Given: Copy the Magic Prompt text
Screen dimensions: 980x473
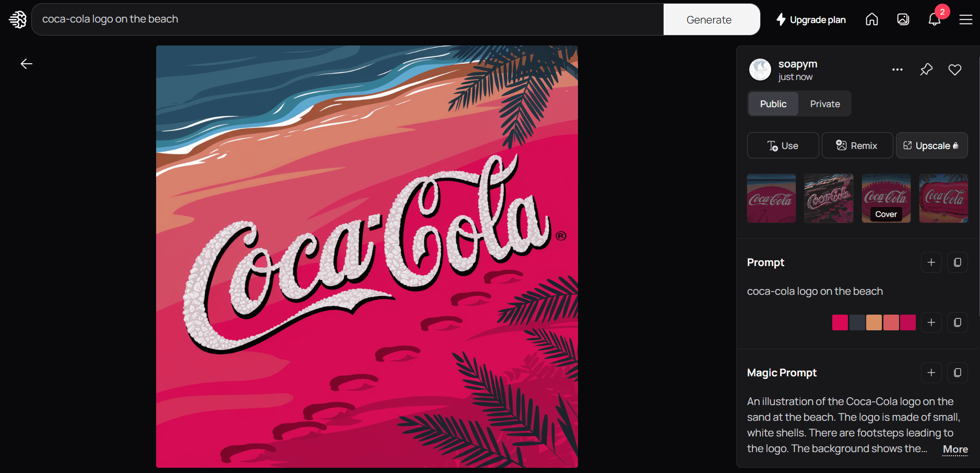Looking at the screenshot, I should [958, 373].
